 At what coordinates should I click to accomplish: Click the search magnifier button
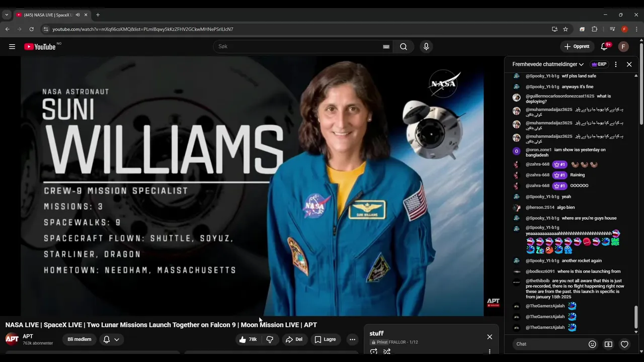404,47
